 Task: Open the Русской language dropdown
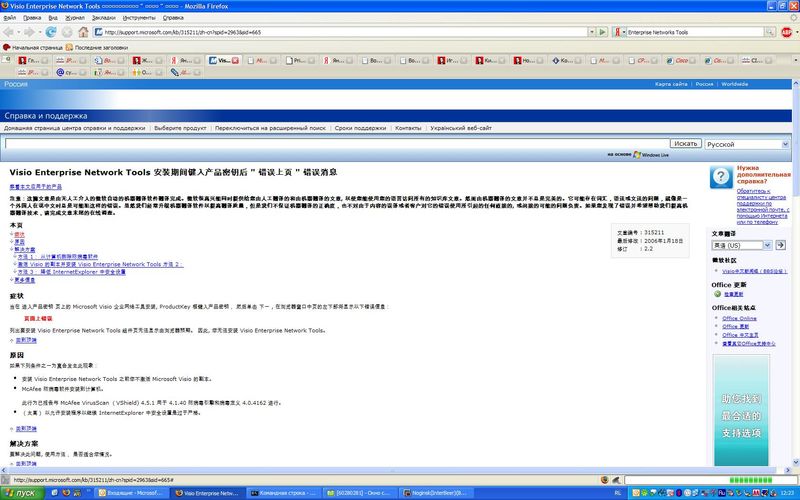pos(747,144)
